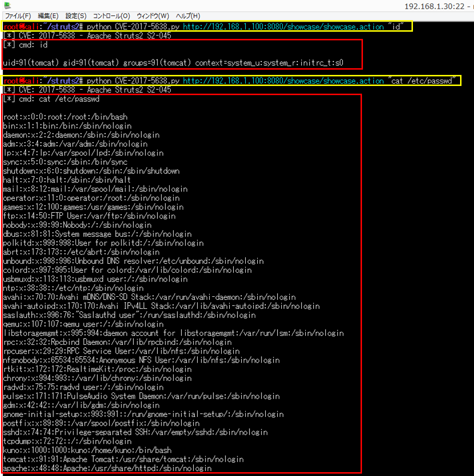Click the games:x:12:100 passwd entry
Screen dimensions: 474x476
(x=93, y=207)
